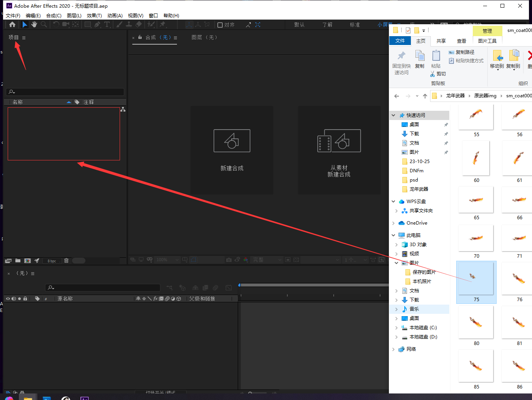Screen dimensions: 532x400
Task: Select the Pen tool
Action: tap(97, 25)
